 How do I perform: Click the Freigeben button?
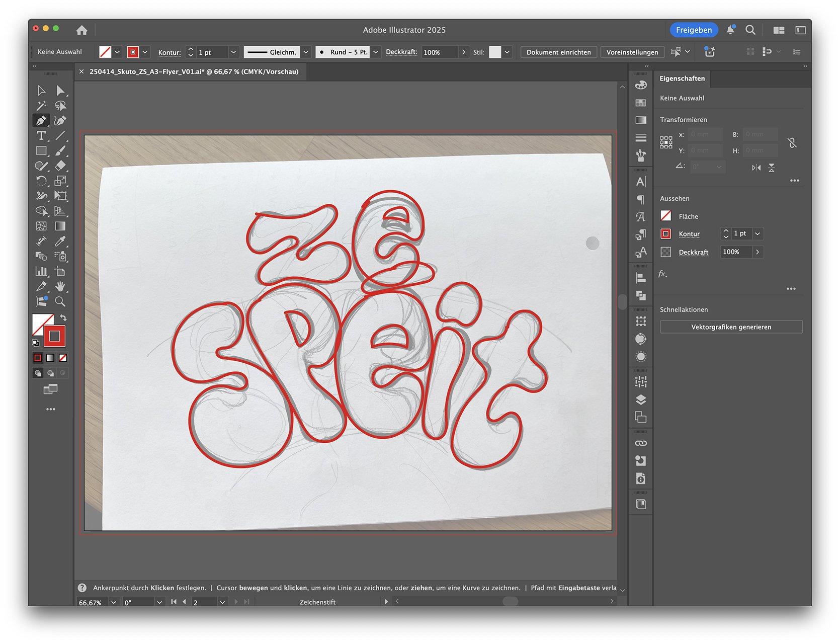694,30
